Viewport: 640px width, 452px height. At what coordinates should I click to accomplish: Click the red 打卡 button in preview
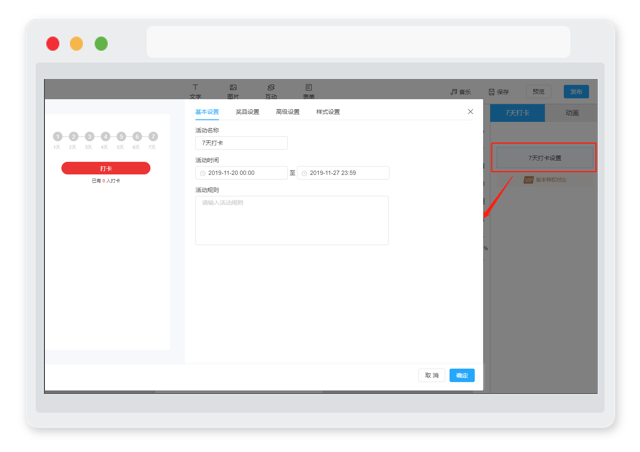pyautogui.click(x=106, y=168)
